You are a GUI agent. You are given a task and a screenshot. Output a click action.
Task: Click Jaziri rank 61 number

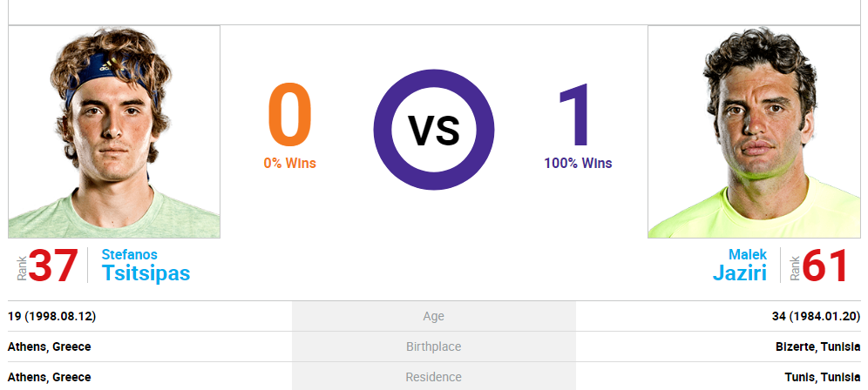click(824, 266)
